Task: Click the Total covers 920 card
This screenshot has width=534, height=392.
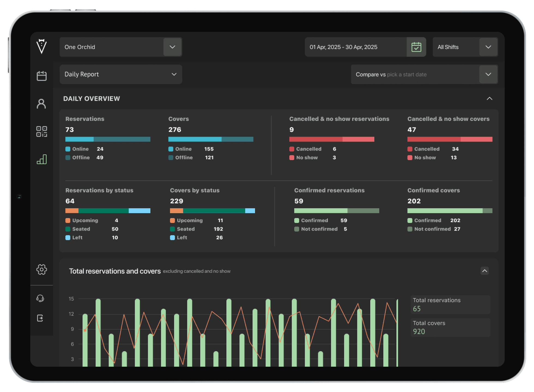Action: coord(450,327)
